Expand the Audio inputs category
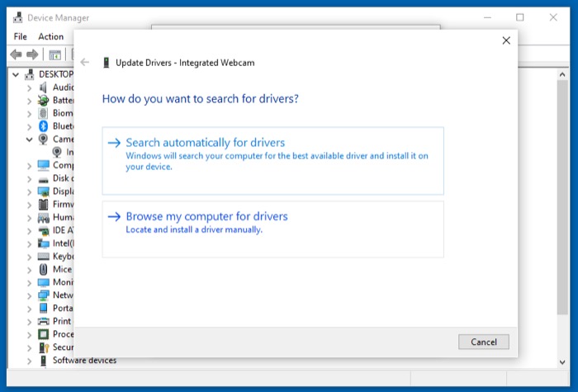This screenshot has height=392, width=578. click(29, 88)
